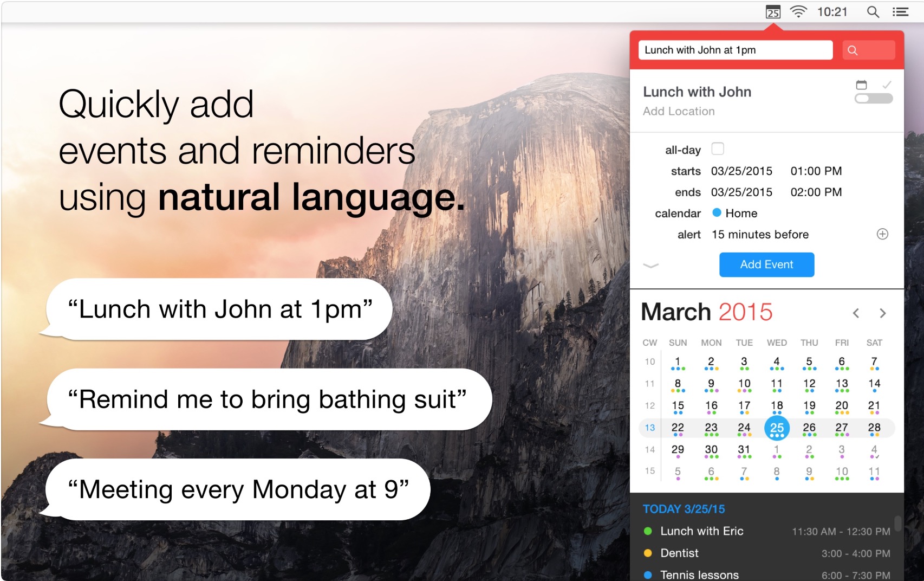Screen dimensions: 924x581
Task: Select March 18 in the calendar
Action: [777, 407]
